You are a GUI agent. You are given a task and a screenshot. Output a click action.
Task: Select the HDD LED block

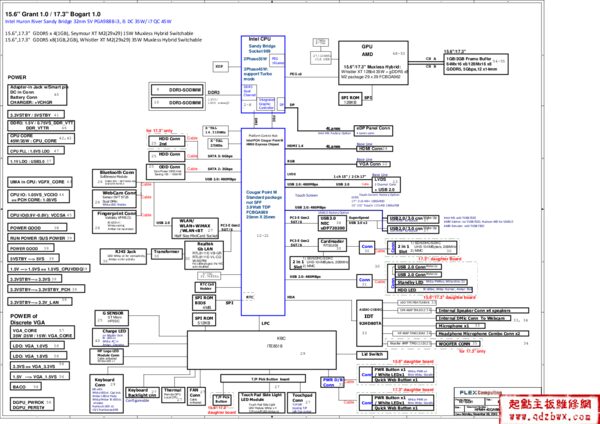434,290
